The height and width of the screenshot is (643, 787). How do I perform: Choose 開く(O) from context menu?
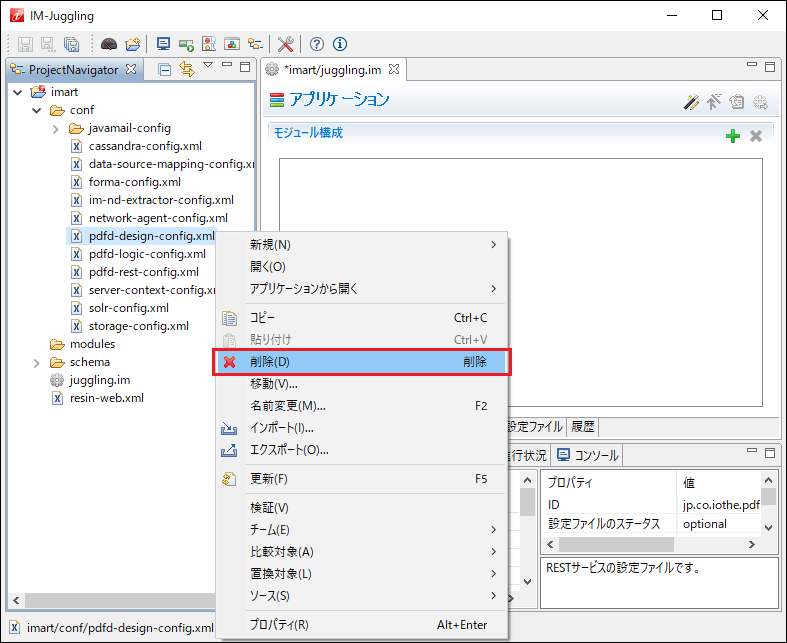tap(361, 267)
